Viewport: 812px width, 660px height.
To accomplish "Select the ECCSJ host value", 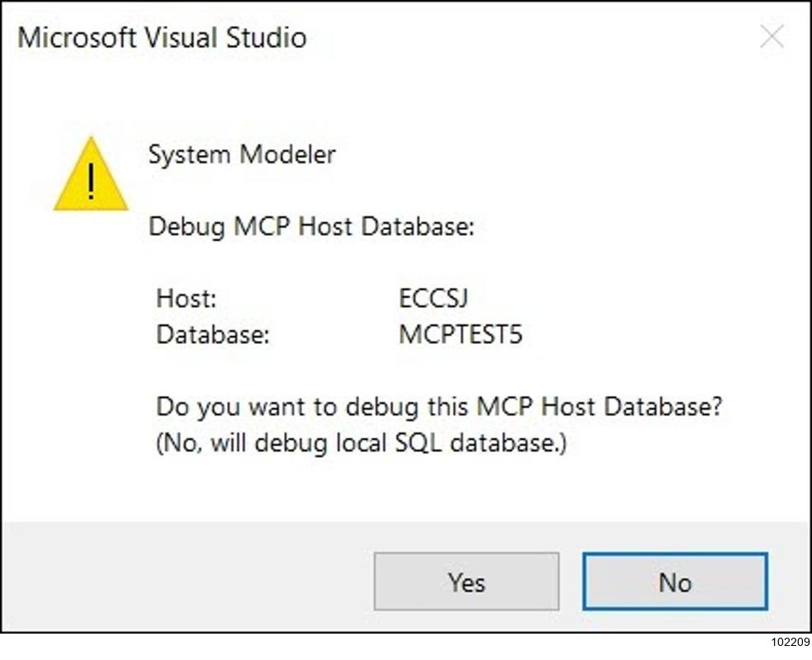I will point(433,298).
